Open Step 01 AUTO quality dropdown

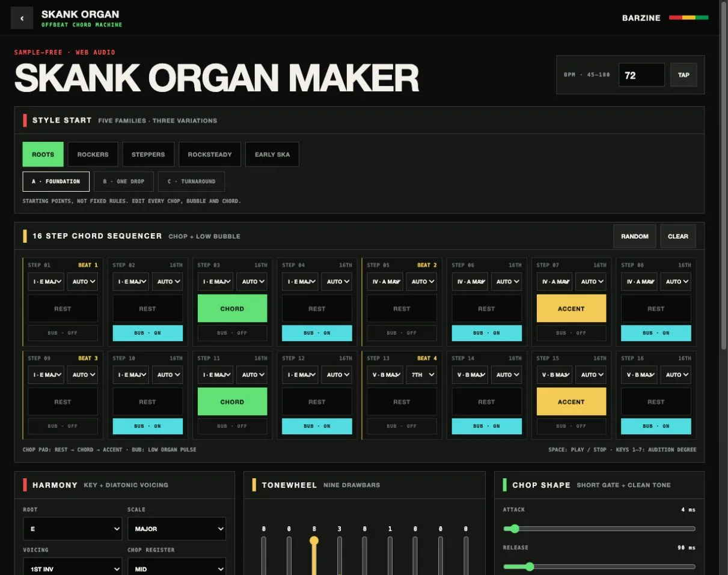click(82, 281)
